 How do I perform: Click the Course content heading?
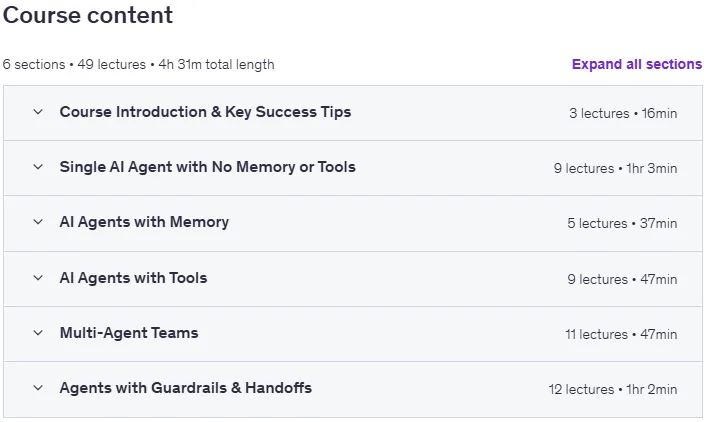(88, 15)
